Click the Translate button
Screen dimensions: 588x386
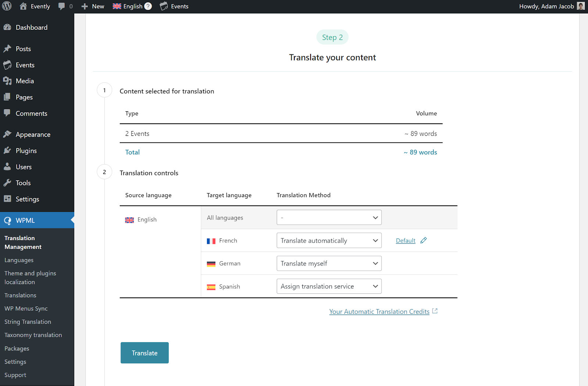pos(144,353)
